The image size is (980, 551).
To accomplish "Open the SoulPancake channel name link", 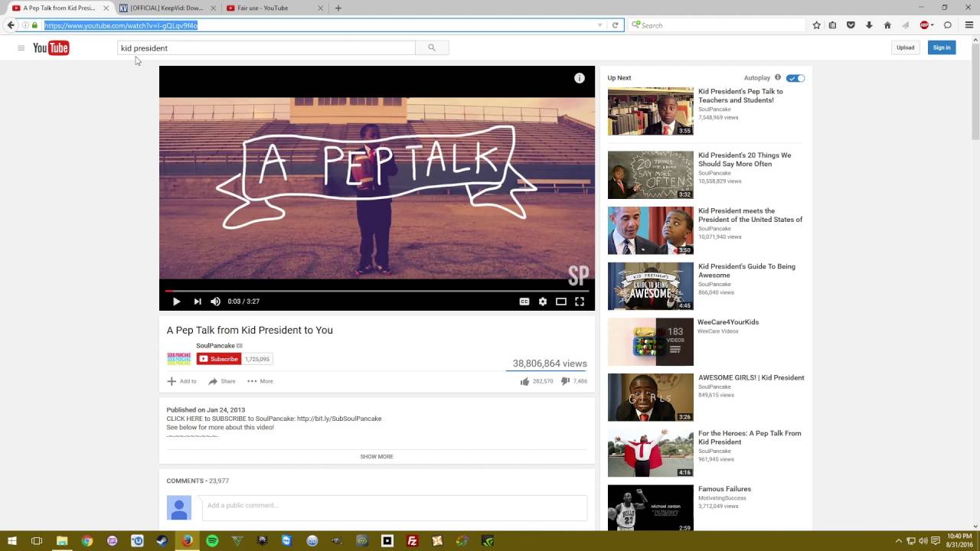I will 215,346.
